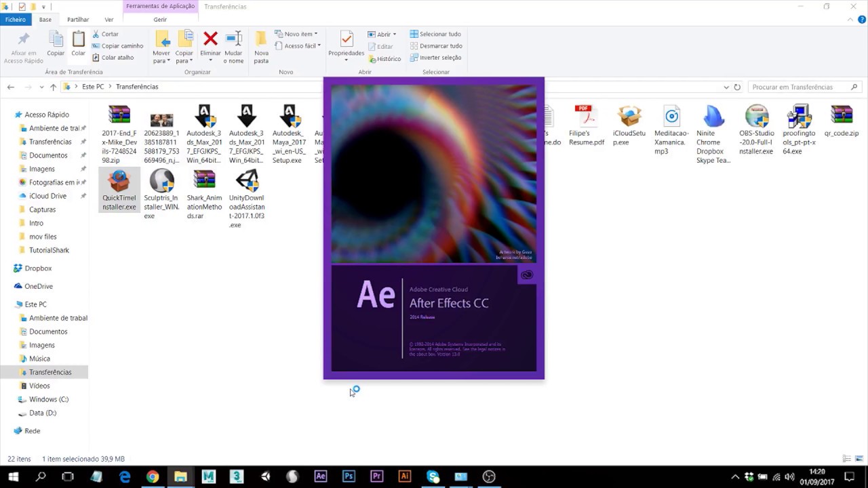The image size is (868, 488).
Task: Select the proofingtools_pt-pt-x64.exe file
Action: pyautogui.click(x=799, y=129)
